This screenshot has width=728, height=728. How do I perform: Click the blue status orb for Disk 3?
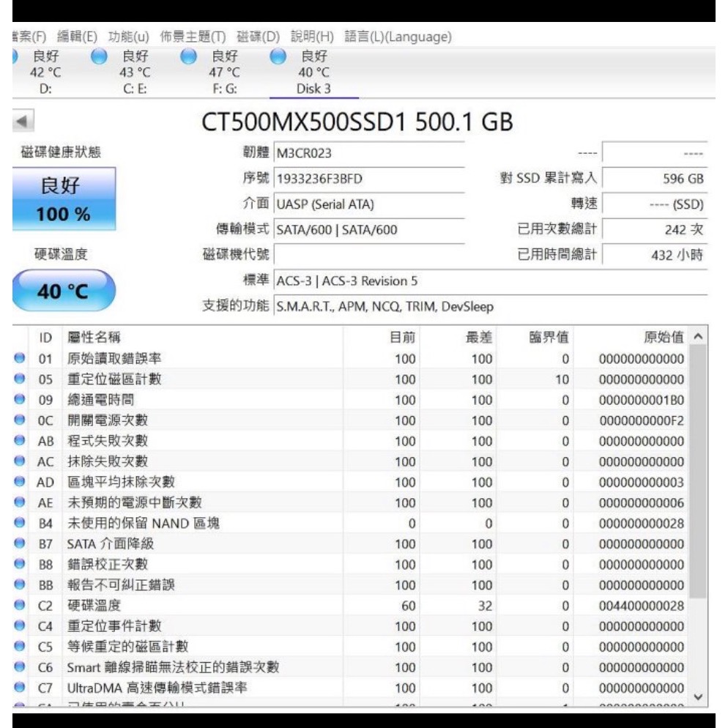coord(278,56)
